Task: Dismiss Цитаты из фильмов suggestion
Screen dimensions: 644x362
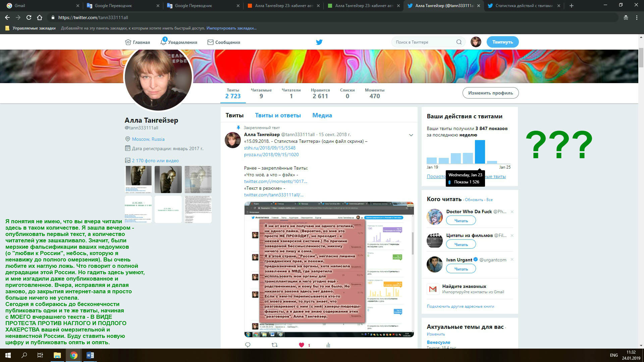Action: coord(512,236)
